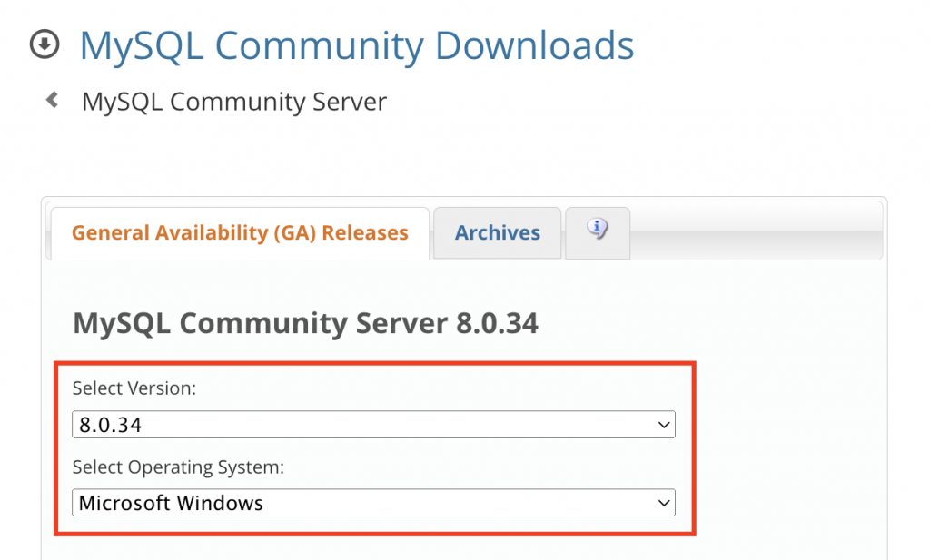930x560 pixels.
Task: Click the back chevron before MySQL Community Server
Action: [x=52, y=100]
